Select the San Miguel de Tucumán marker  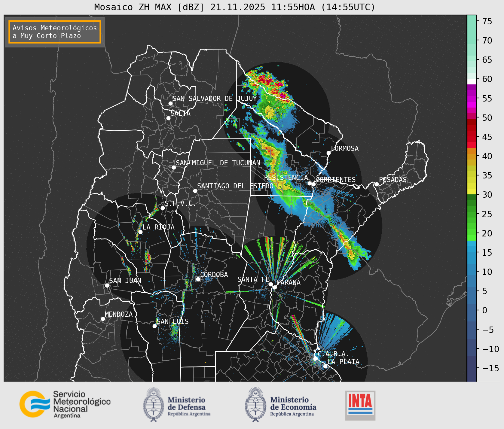[x=174, y=167]
